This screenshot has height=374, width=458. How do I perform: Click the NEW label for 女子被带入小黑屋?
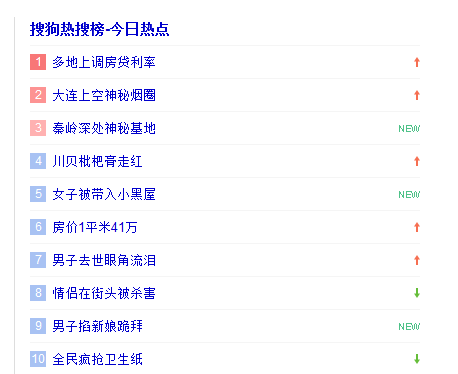click(x=409, y=195)
